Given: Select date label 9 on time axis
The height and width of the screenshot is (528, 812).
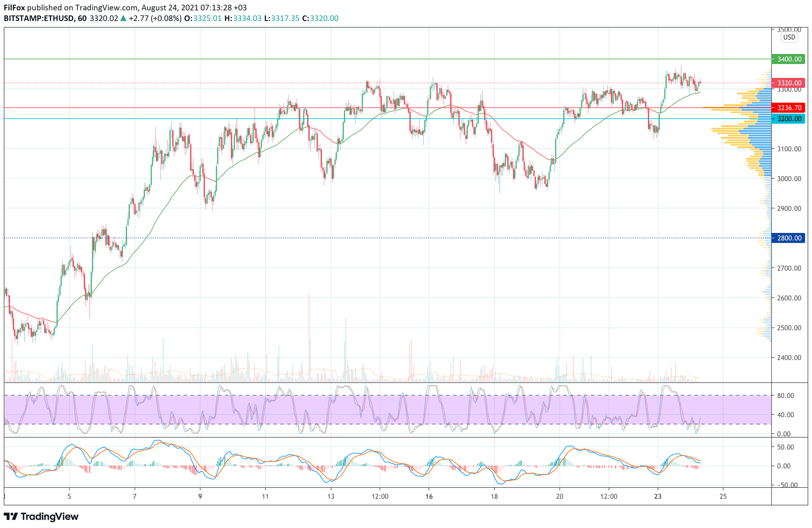Looking at the screenshot, I should point(200,496).
